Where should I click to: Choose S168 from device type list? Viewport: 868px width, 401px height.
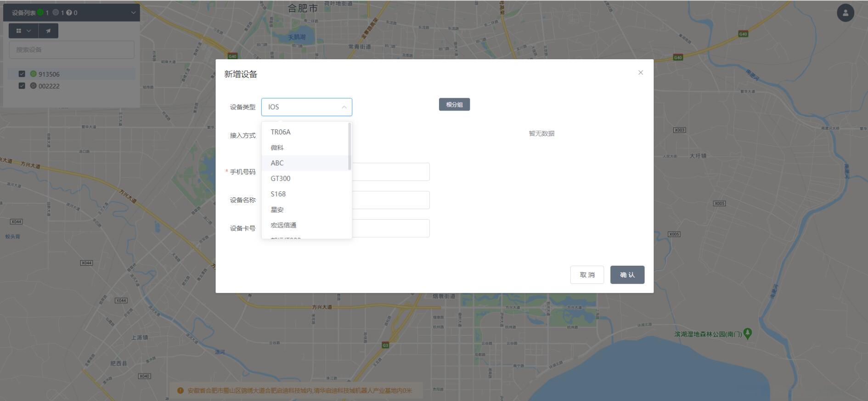[306, 194]
